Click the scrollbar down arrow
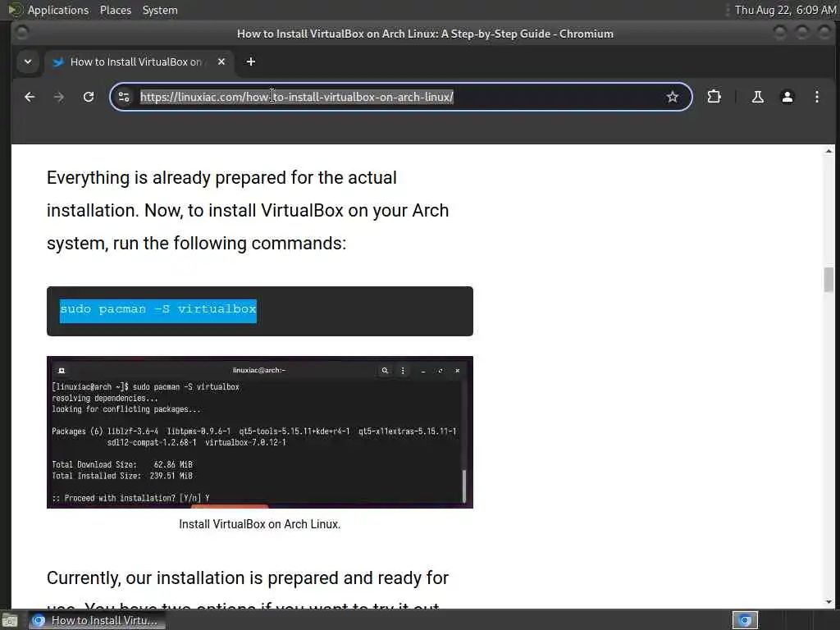The image size is (840, 630). point(829,602)
